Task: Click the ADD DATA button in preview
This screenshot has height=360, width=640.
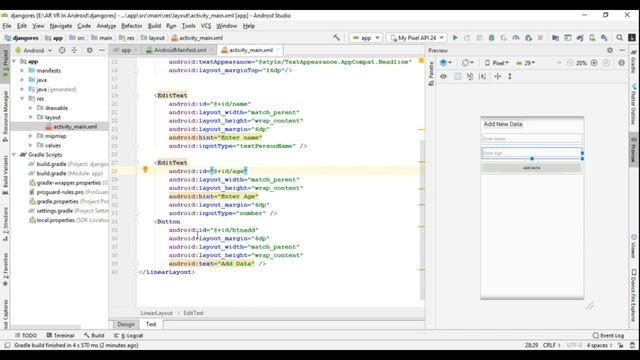Action: click(531, 168)
